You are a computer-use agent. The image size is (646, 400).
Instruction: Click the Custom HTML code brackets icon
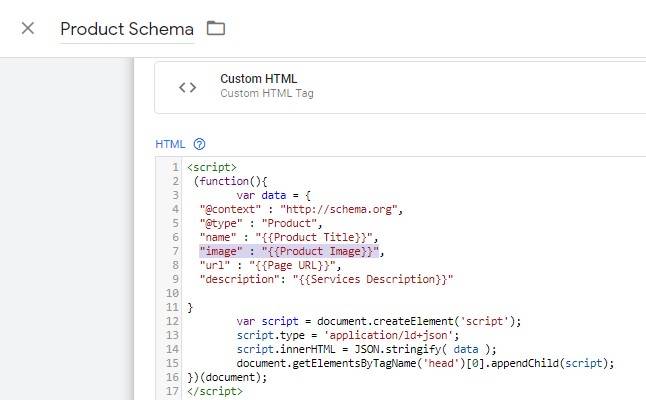click(187, 87)
